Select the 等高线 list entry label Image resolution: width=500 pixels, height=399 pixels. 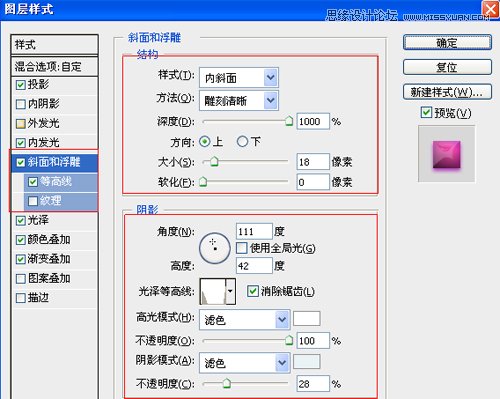point(56,181)
